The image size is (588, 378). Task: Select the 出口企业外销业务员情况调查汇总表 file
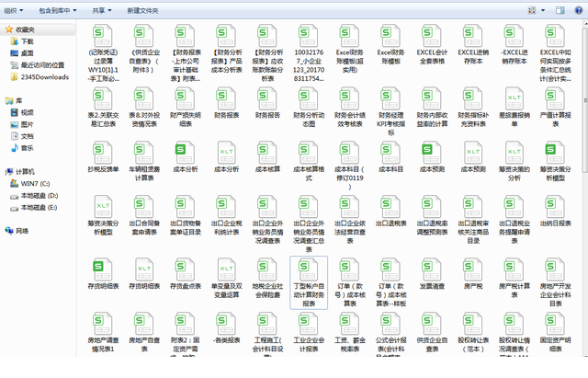309,223
